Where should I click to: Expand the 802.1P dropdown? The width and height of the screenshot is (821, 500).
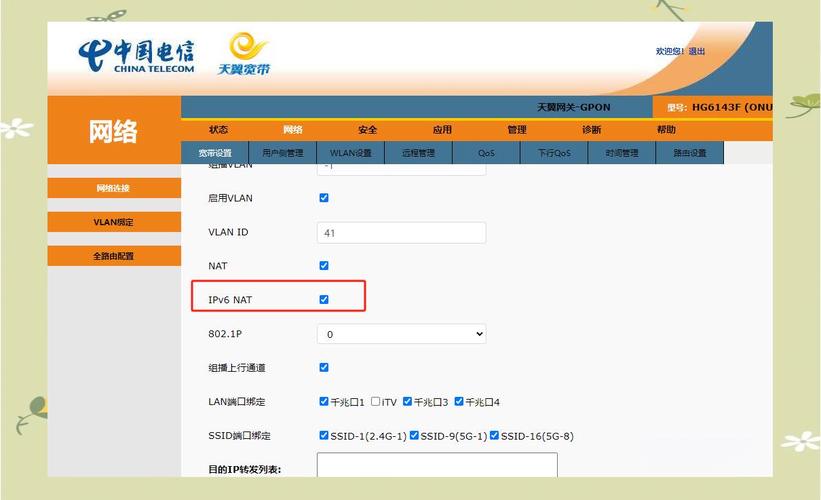tap(401, 334)
